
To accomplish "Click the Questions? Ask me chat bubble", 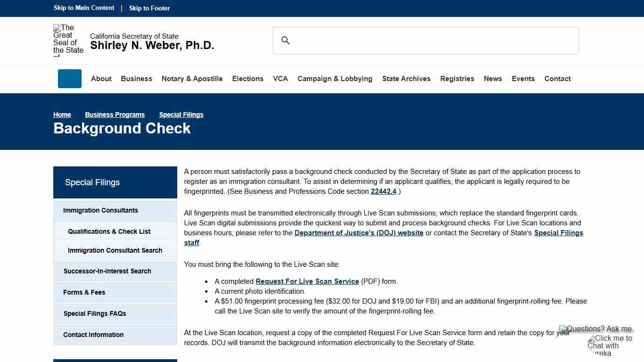I will coord(596,329).
